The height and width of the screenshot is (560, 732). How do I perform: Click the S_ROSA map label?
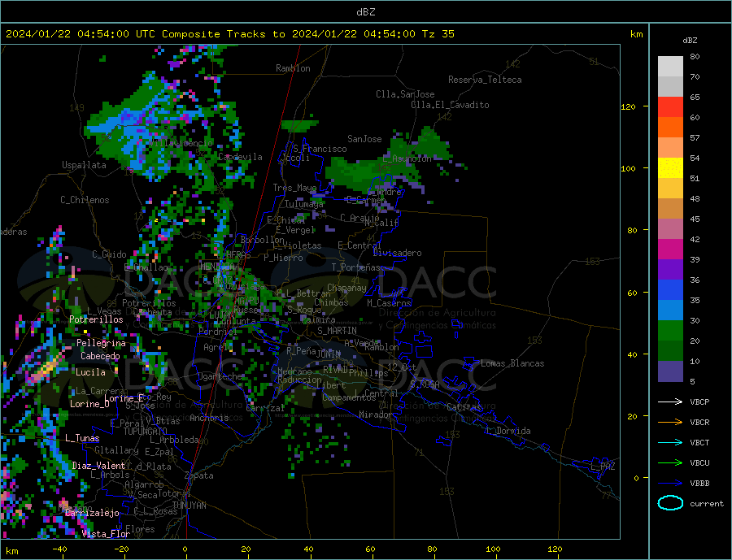pyautogui.click(x=425, y=384)
